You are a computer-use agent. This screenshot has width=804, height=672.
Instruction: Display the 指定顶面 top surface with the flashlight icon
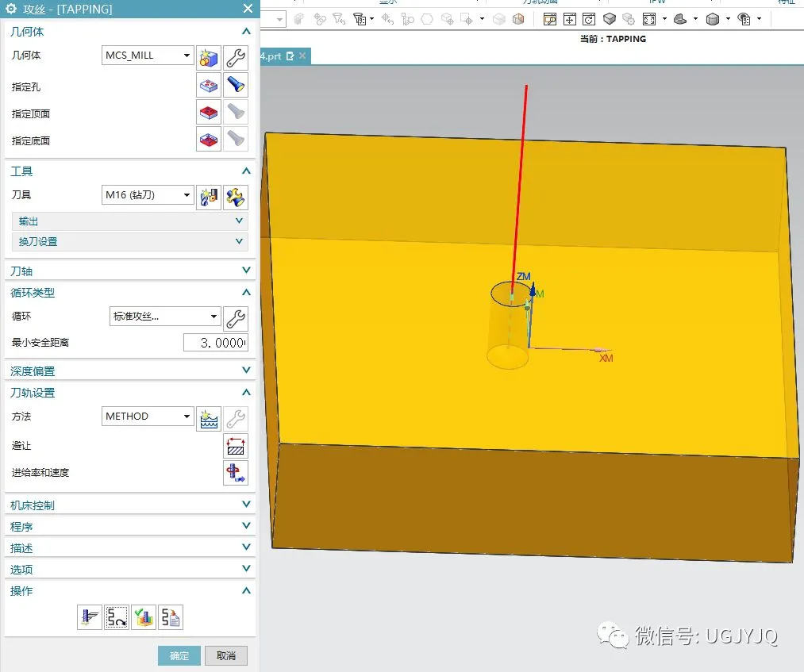point(236,112)
